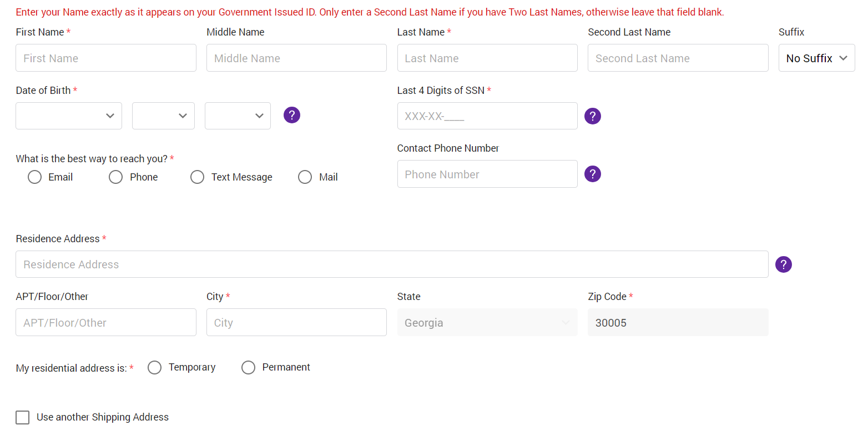The width and height of the screenshot is (868, 440).
Task: Open the Date of Birth help icon
Action: pyautogui.click(x=292, y=114)
